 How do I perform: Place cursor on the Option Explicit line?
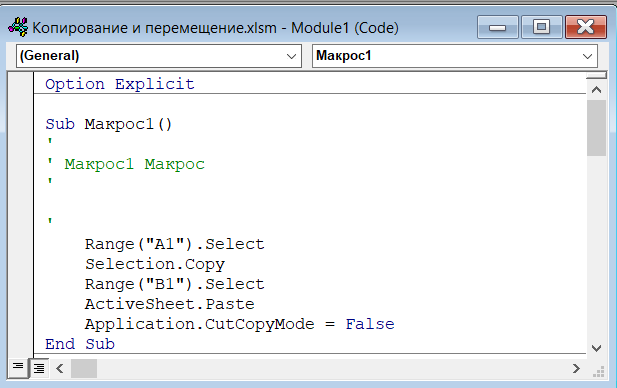120,84
